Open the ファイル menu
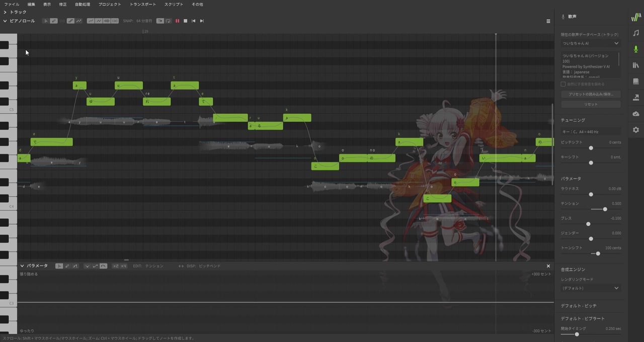Image resolution: width=644 pixels, height=342 pixels. point(12,4)
